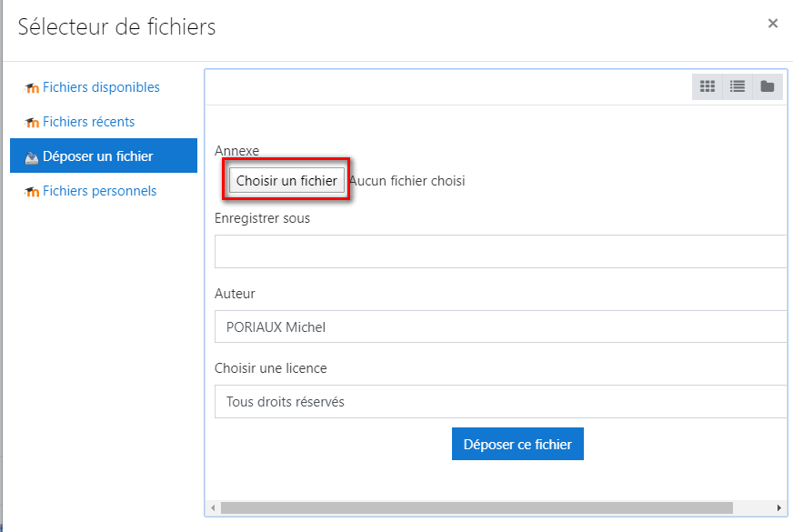The height and width of the screenshot is (532, 793).
Task: Click the horizontal scrollbar left arrow
Action: [213, 507]
